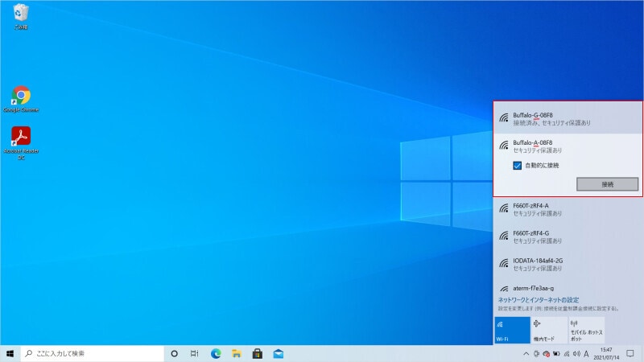Toggle モバイル ホットスポット tile

tap(586, 330)
